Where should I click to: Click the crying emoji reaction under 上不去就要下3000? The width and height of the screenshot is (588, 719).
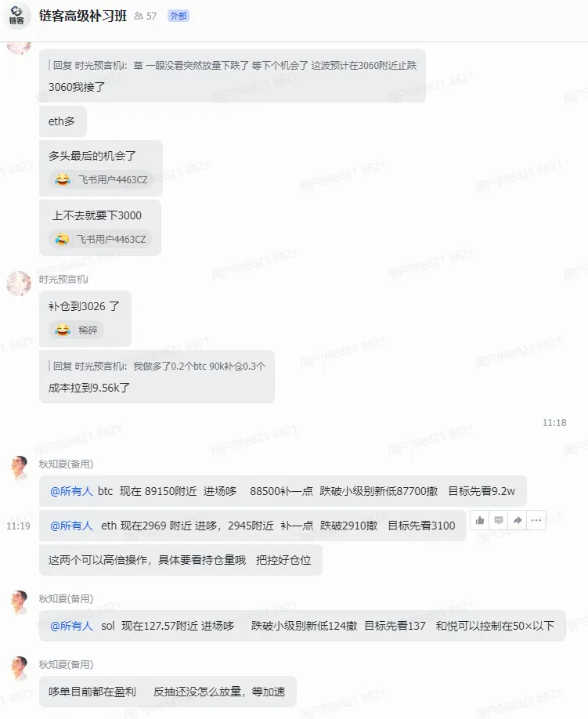(x=62, y=240)
